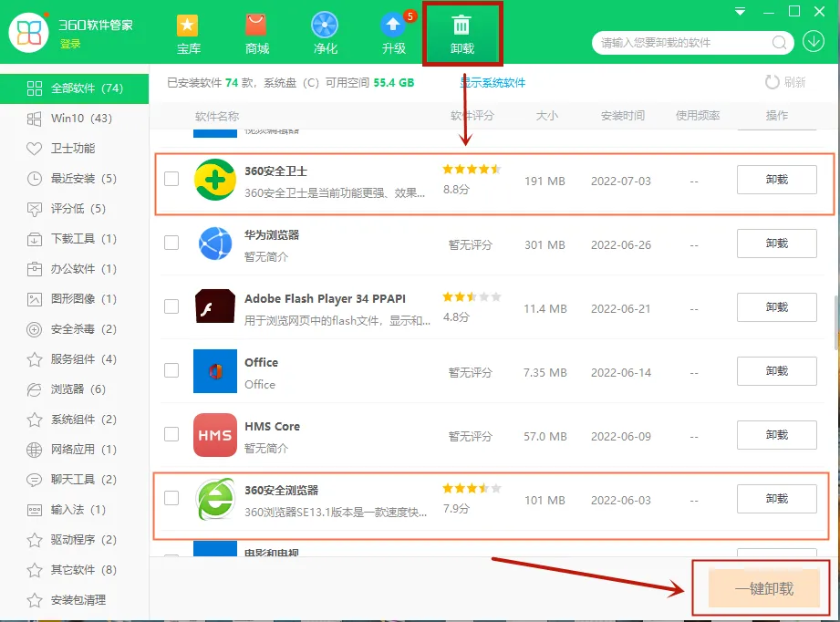Tick the Adobe Flash Player checkbox

171,306
